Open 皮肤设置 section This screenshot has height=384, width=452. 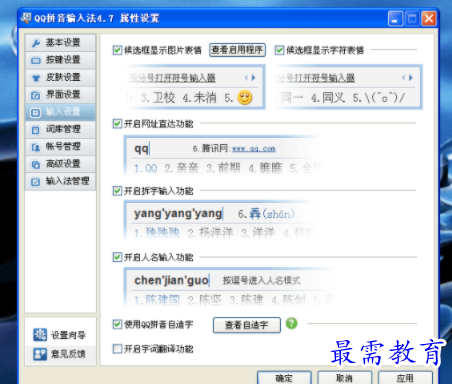click(60, 78)
